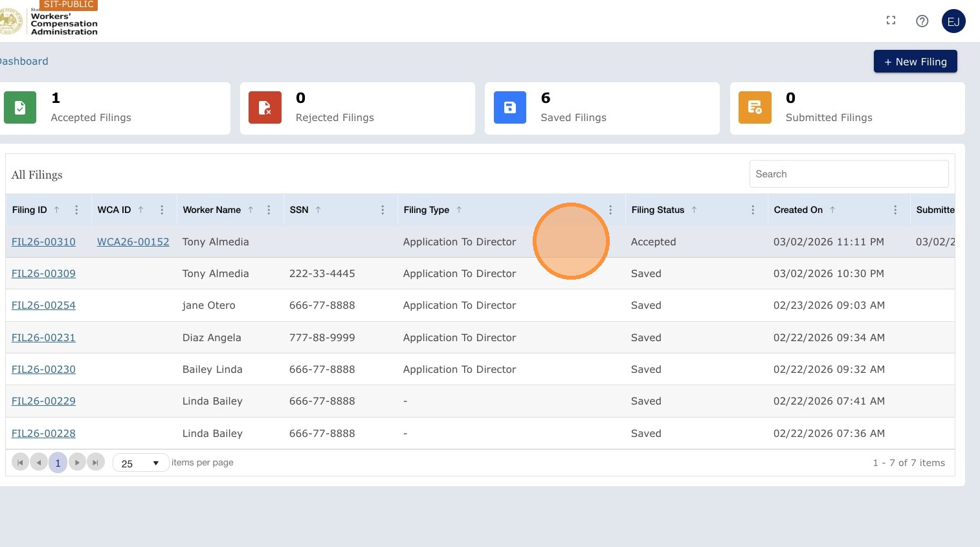Open the Filing Status column options menu
The image size is (980, 547).
753,210
